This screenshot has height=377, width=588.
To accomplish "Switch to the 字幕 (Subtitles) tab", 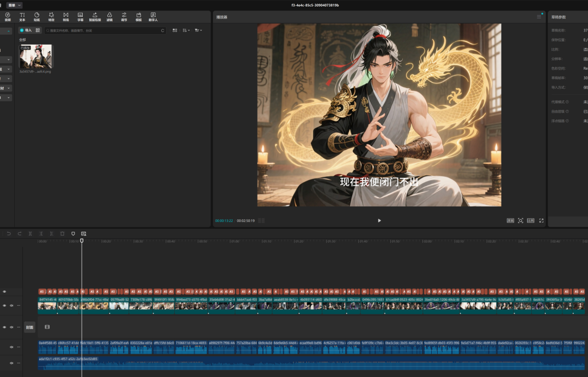I will coord(80,16).
